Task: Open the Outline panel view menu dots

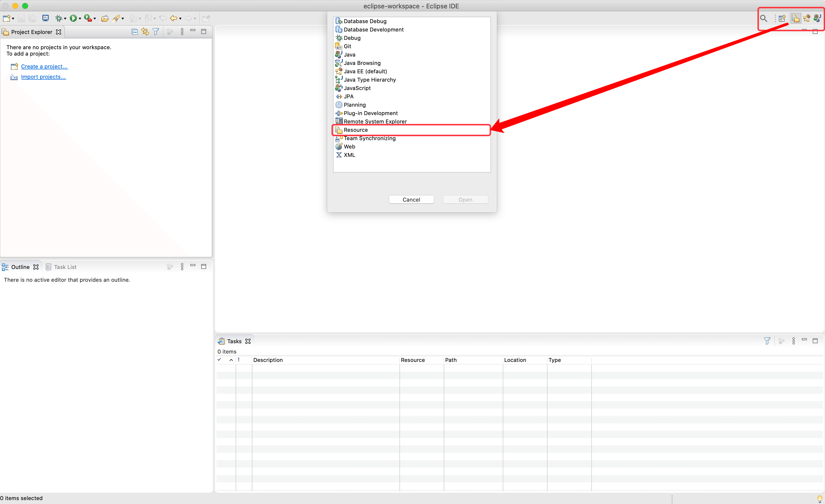Action: point(182,267)
